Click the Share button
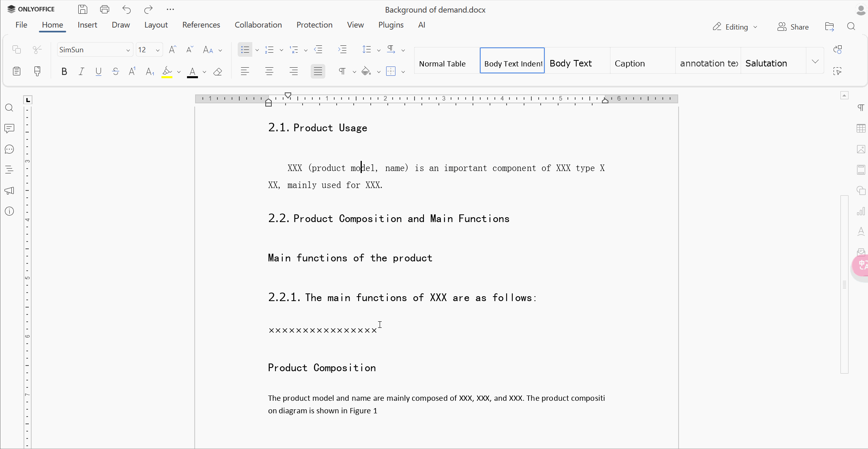Viewport: 868px width, 449px height. click(x=793, y=27)
